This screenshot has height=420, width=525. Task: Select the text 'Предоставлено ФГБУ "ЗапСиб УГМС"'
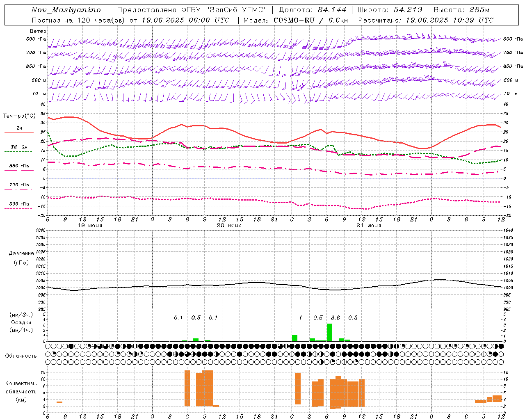[192, 10]
